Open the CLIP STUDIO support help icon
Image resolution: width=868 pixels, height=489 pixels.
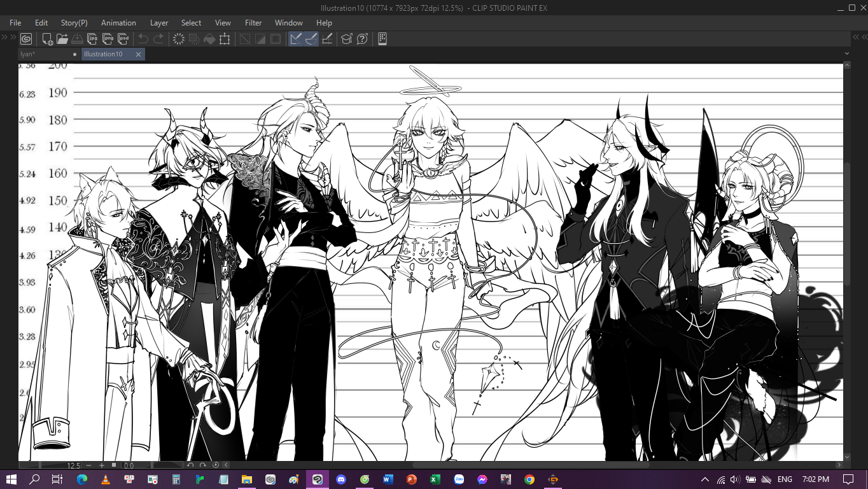click(362, 39)
